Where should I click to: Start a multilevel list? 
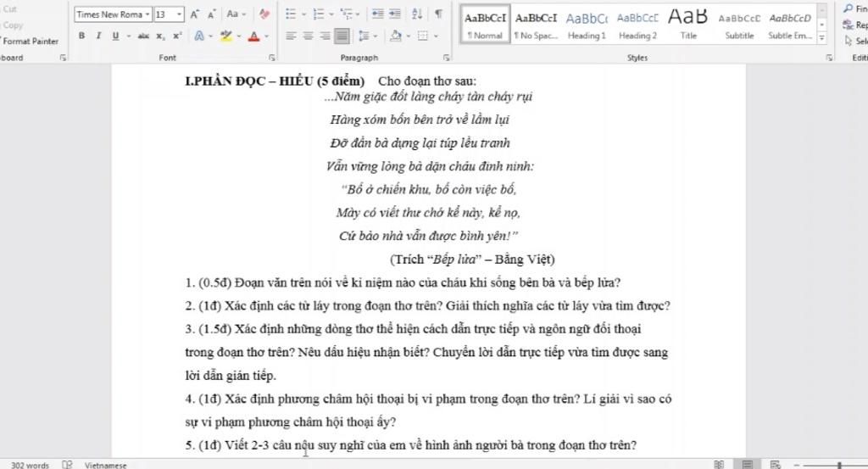346,14
